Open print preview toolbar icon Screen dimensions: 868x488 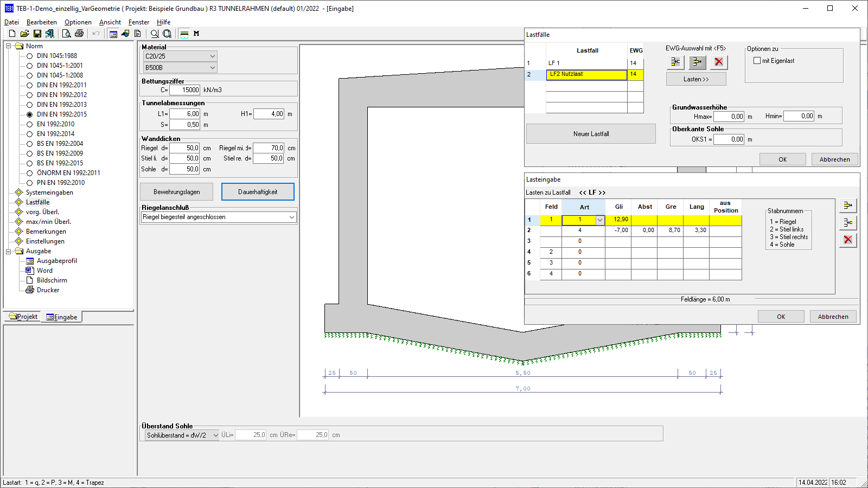[67, 34]
